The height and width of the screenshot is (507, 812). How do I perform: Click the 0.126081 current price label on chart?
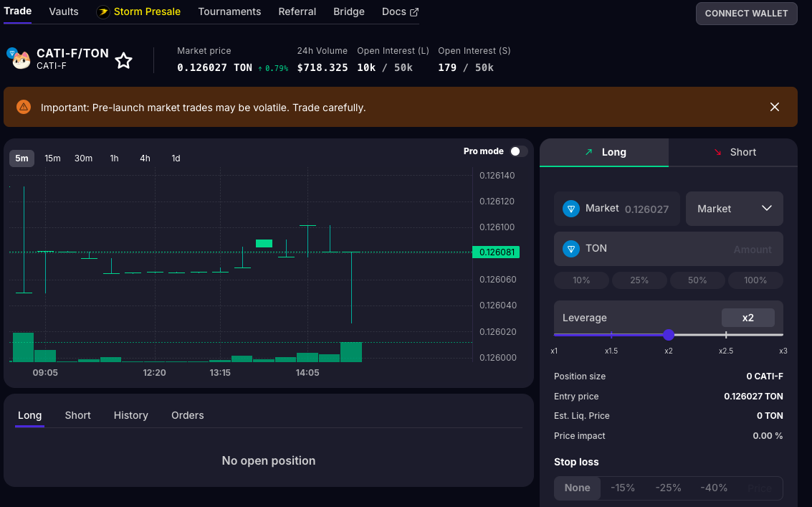(x=496, y=252)
